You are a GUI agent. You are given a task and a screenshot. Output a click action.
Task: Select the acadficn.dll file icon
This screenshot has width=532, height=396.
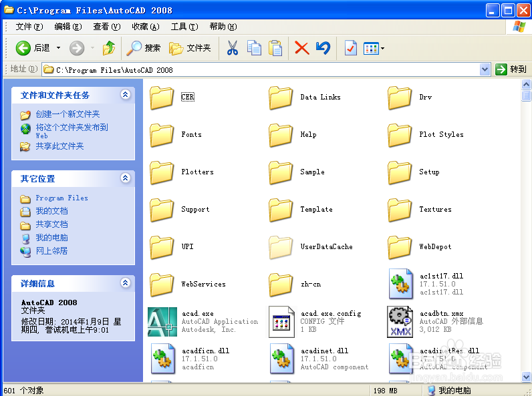[x=162, y=359]
